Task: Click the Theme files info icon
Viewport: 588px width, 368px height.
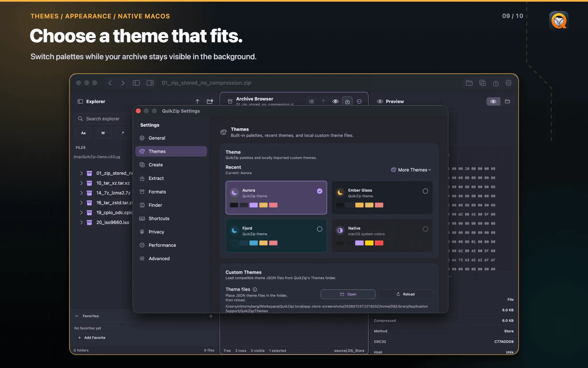Action: [x=255, y=290]
